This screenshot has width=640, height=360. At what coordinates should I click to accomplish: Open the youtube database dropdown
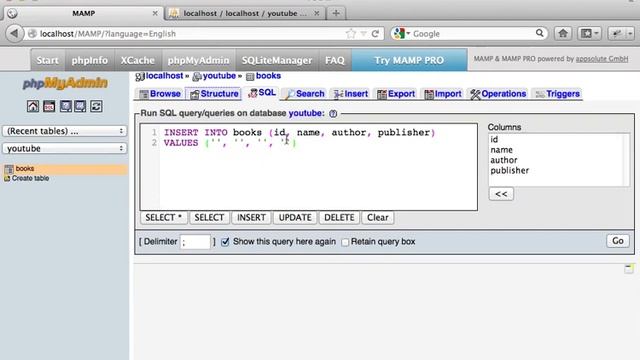[x=65, y=148]
